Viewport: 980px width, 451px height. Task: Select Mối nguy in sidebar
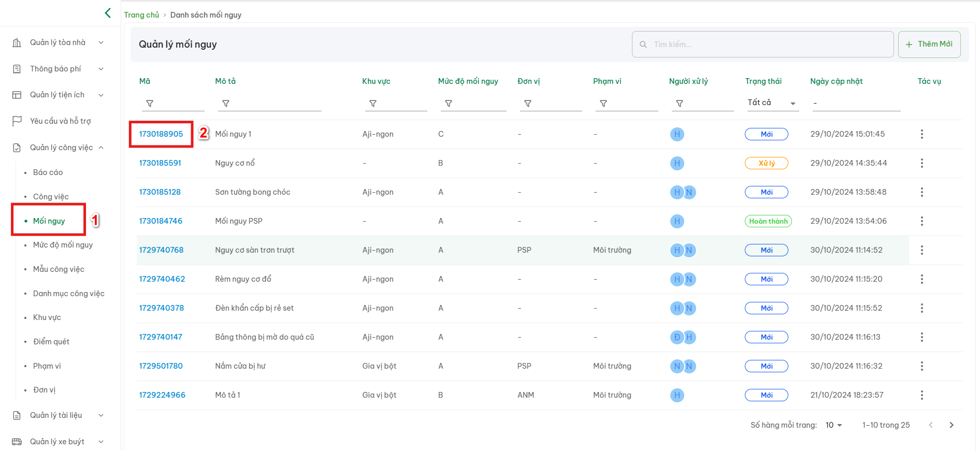click(49, 221)
